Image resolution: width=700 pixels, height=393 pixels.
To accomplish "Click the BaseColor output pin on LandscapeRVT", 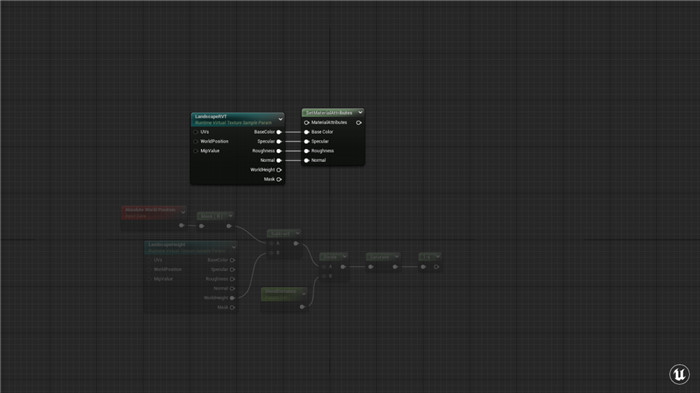I will [279, 132].
